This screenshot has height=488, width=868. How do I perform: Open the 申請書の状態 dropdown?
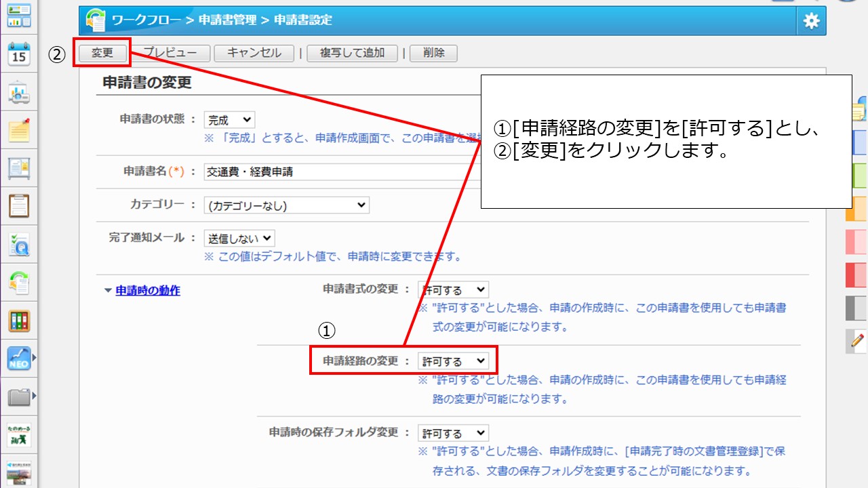229,121
